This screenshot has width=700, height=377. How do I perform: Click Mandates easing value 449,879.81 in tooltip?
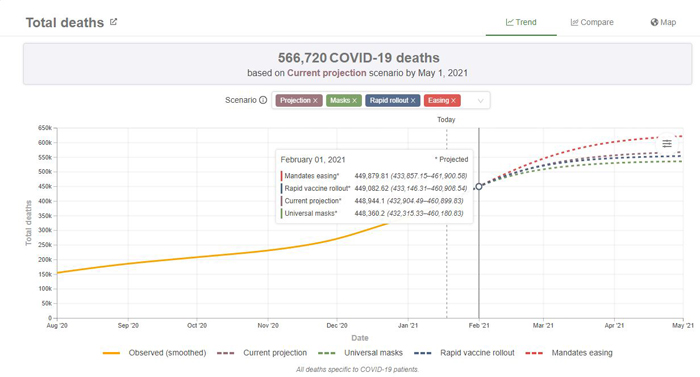(371, 176)
